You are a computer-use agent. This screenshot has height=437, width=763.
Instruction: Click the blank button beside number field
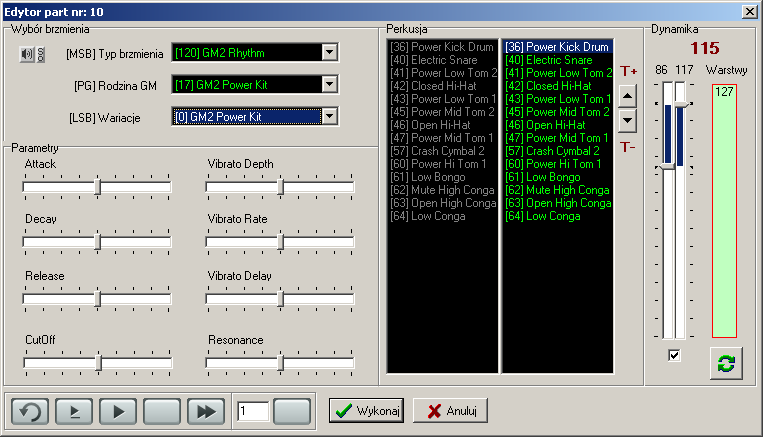pos(292,412)
